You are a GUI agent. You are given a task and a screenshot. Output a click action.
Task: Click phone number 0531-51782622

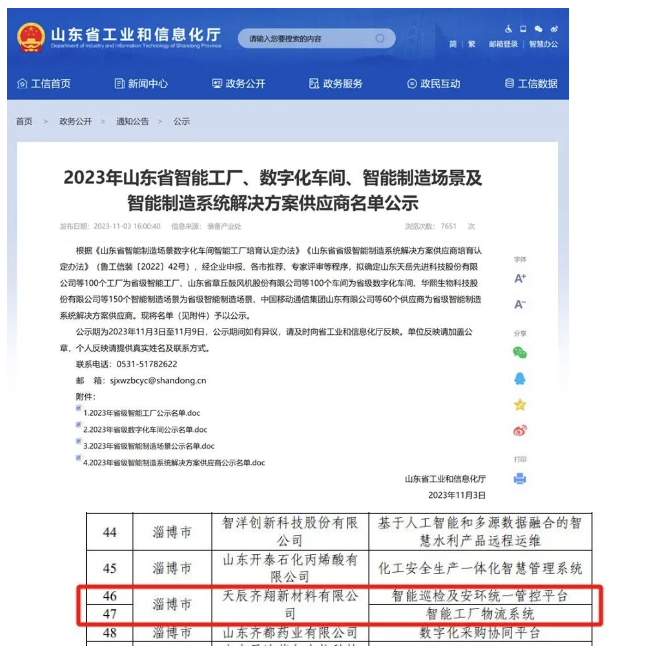click(x=147, y=364)
